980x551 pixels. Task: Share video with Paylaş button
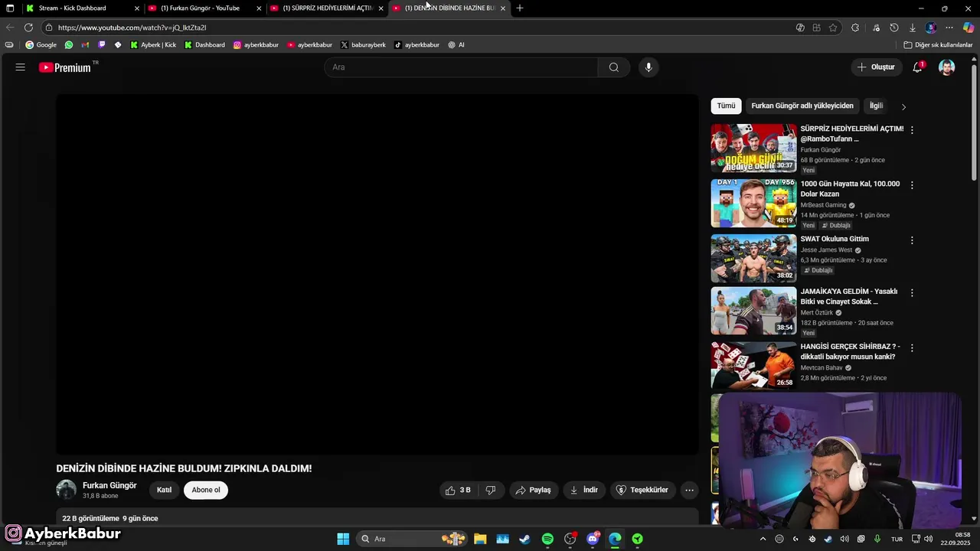(533, 490)
